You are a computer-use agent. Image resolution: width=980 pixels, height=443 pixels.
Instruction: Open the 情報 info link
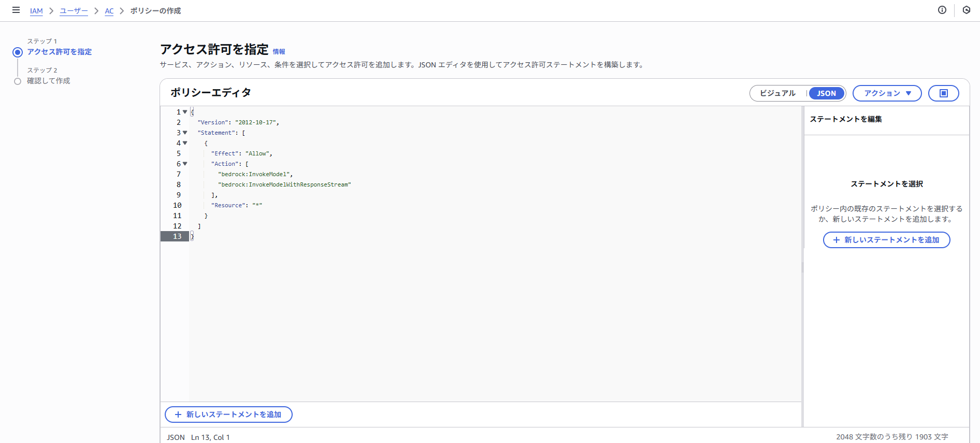(x=279, y=51)
